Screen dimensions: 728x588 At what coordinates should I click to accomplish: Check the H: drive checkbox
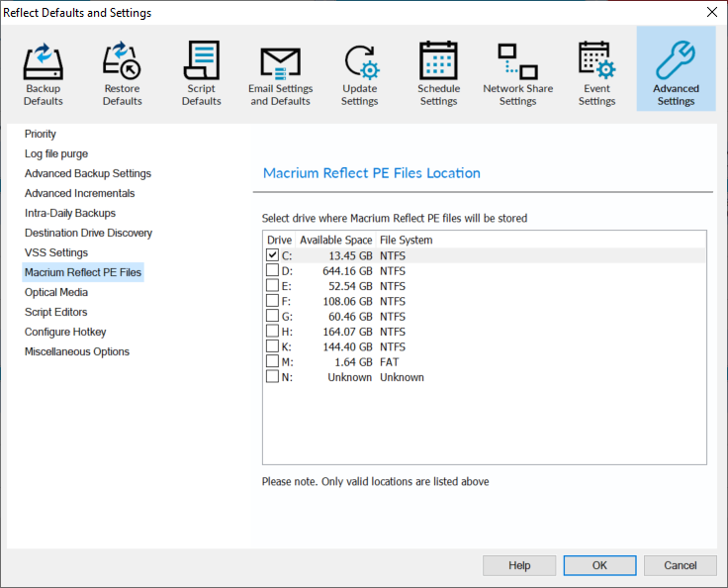click(273, 331)
